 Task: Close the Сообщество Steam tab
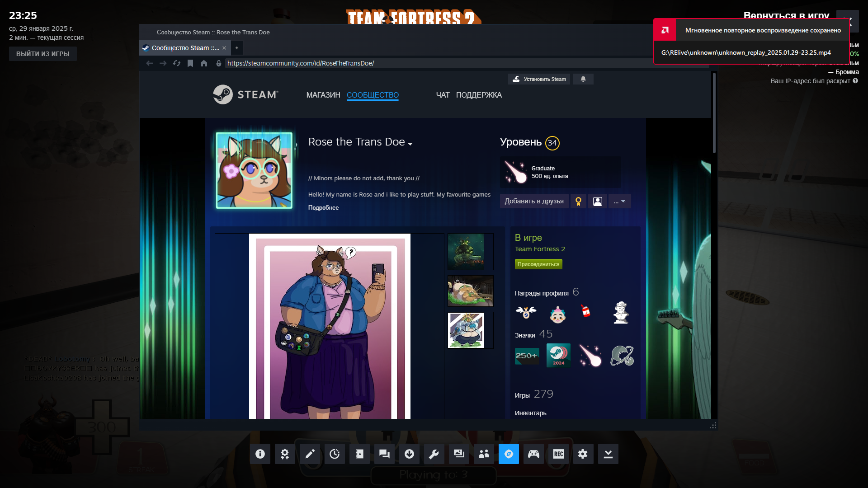[x=224, y=48]
